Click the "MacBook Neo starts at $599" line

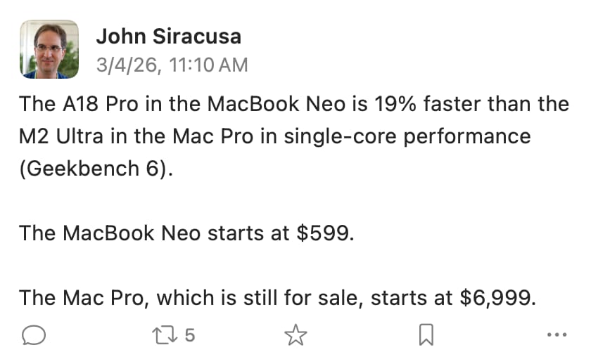coord(184,233)
